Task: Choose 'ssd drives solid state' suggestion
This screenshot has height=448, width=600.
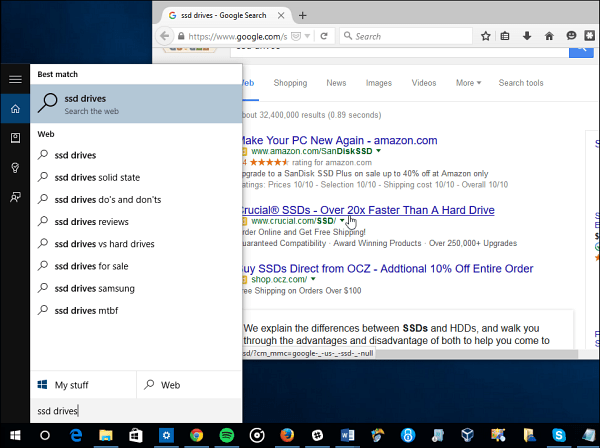Action: (136, 177)
